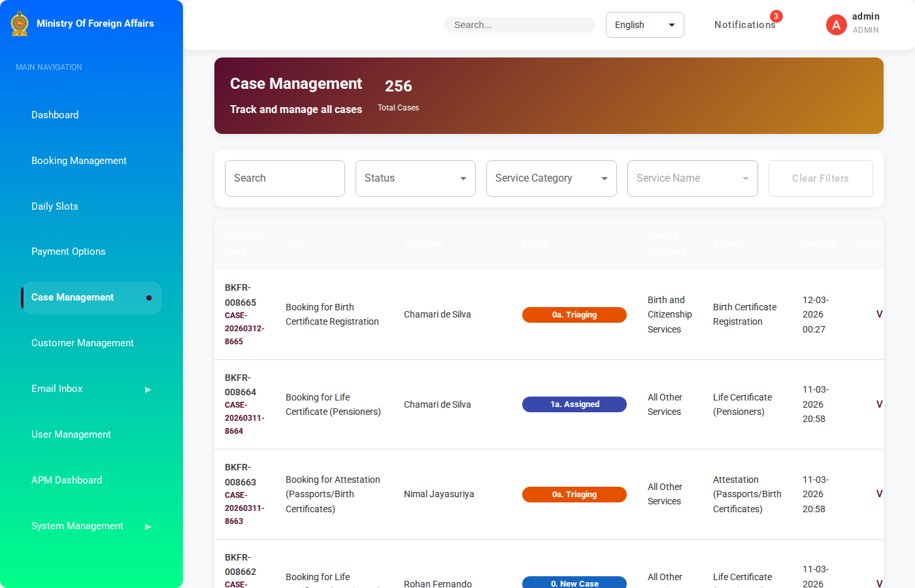The image size is (915, 588).
Task: Click the Notifications link in header
Action: (744, 25)
